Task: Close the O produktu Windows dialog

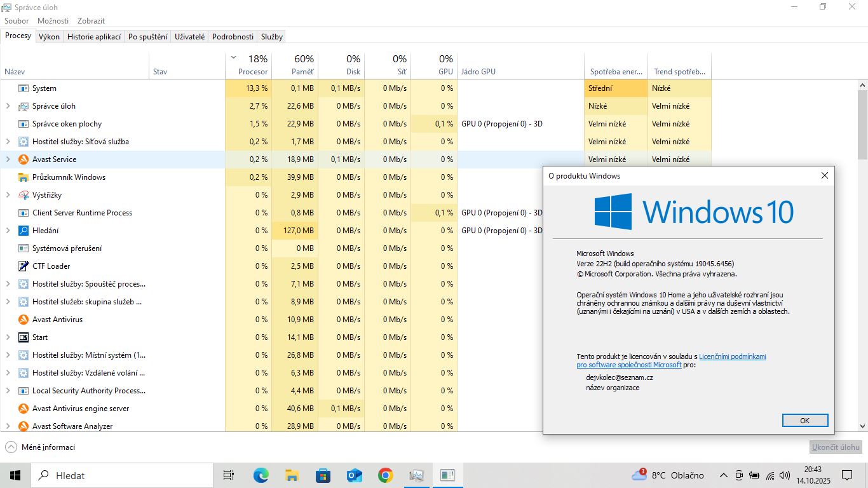Action: point(825,176)
